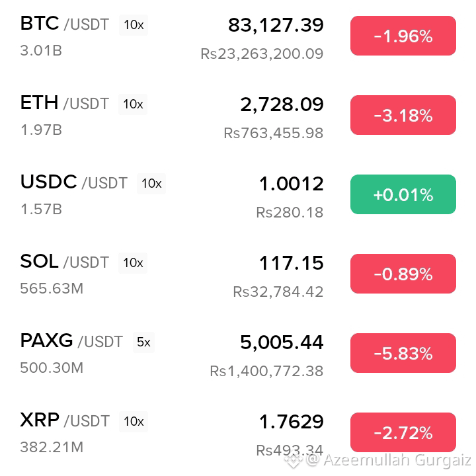This screenshot has height=476, width=476.
Task: Click the 5x leverage tag beside PAXG
Action: (143, 342)
